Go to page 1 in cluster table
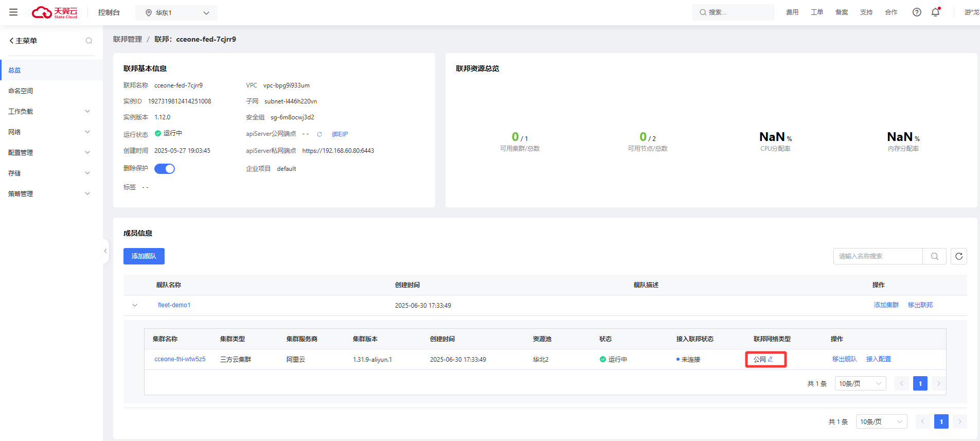The height and width of the screenshot is (441, 980). 920,383
